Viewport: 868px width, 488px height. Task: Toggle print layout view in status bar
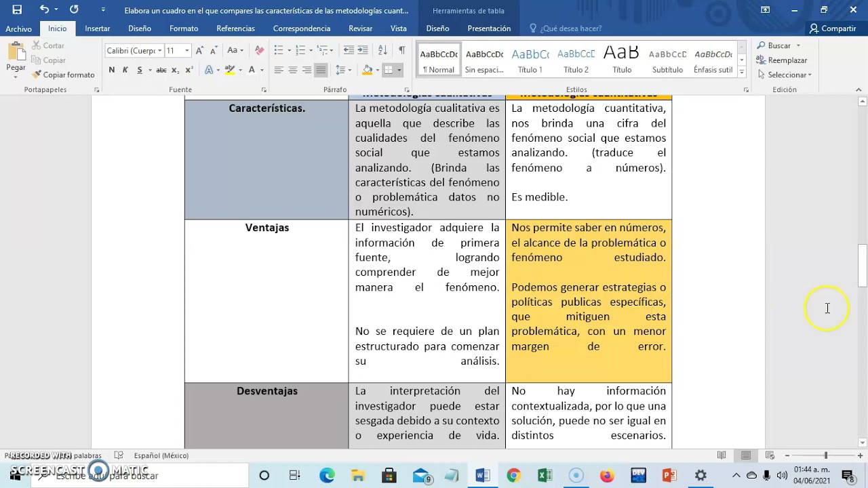tap(746, 455)
